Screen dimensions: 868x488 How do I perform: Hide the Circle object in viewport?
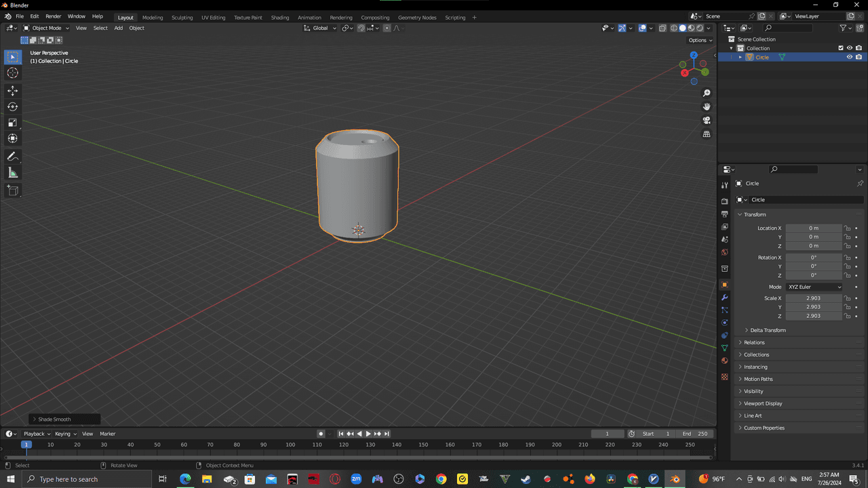(x=849, y=58)
